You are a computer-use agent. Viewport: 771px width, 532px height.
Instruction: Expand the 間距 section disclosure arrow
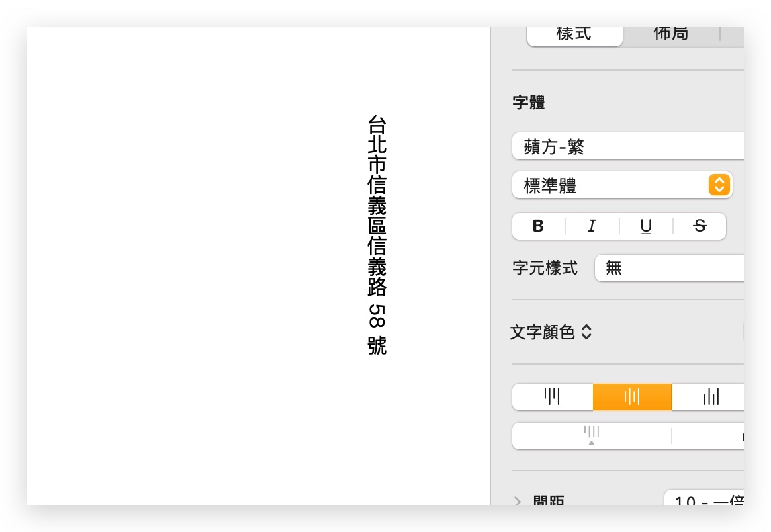point(518,501)
